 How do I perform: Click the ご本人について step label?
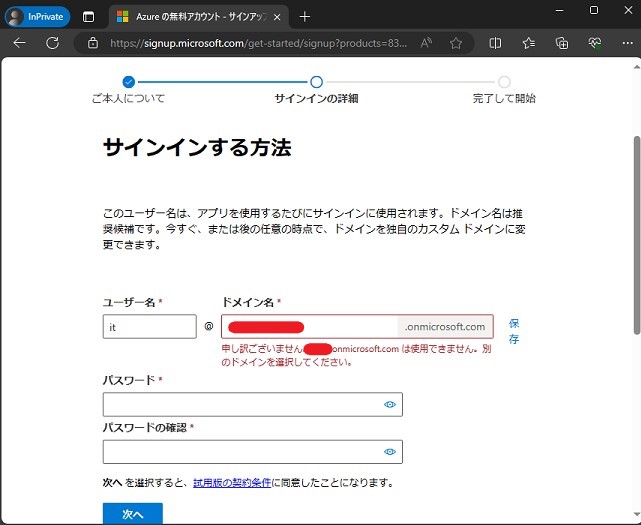[128, 98]
